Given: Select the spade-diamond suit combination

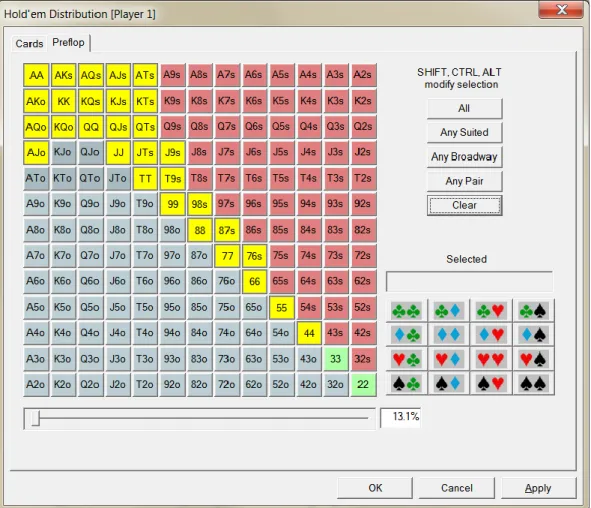Looking at the screenshot, I should pos(448,383).
